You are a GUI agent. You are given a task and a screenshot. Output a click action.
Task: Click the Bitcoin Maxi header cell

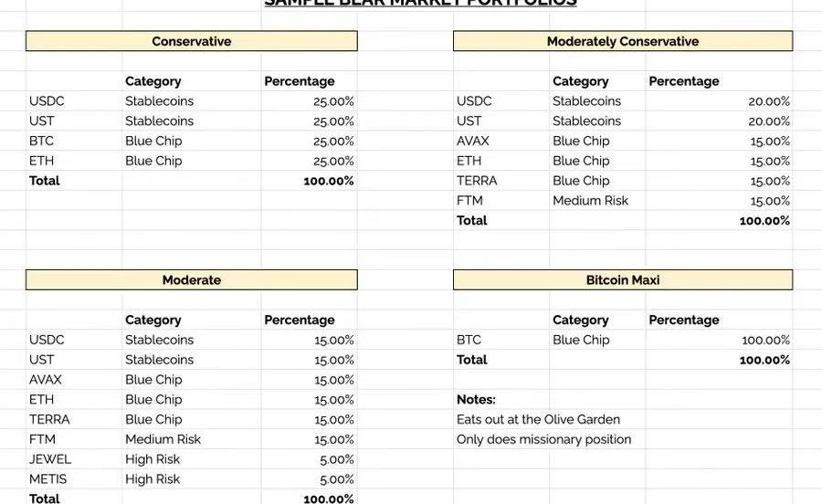(x=622, y=280)
